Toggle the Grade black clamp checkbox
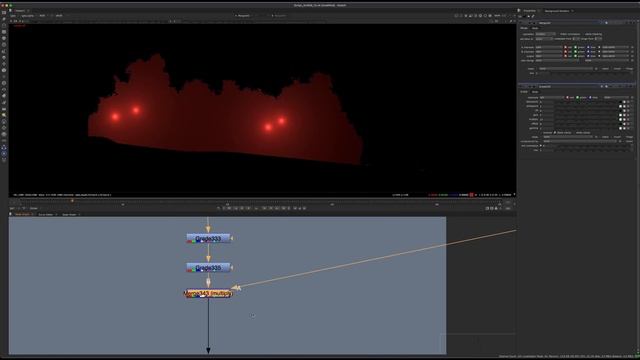 coord(555,133)
